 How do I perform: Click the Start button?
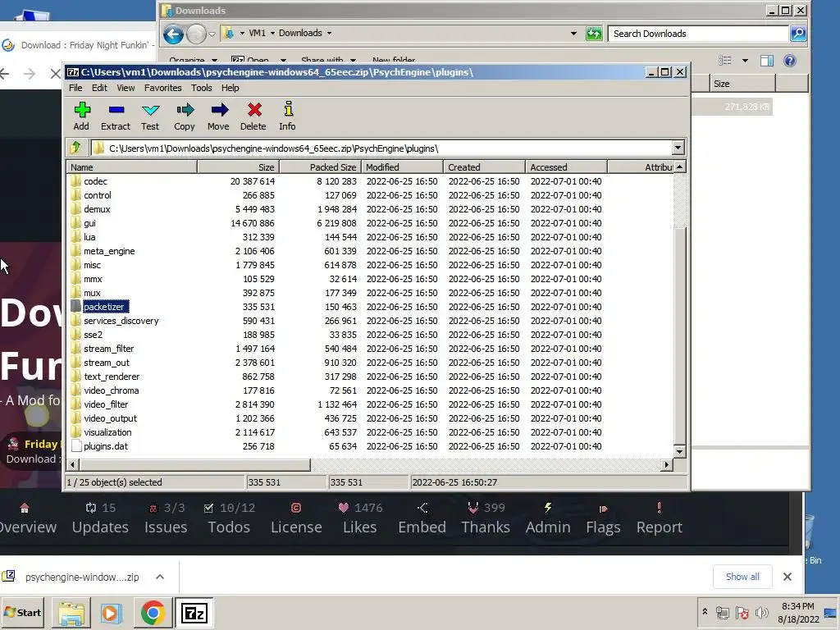(x=23, y=612)
